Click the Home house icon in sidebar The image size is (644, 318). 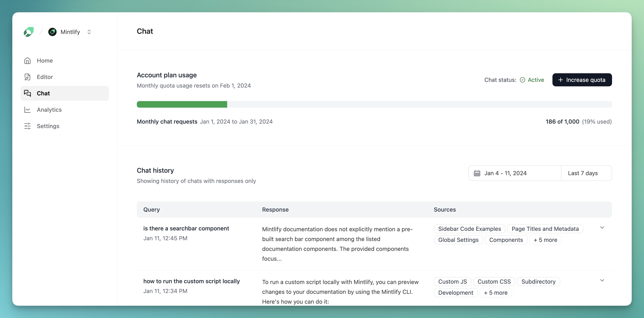click(27, 61)
